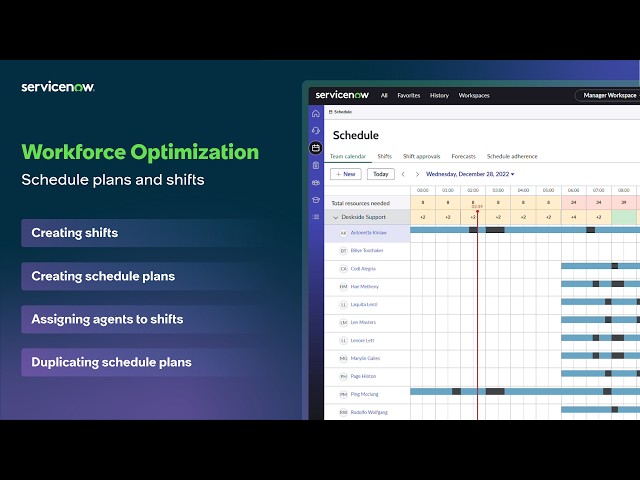Click the LM avatar in agent list
This screenshot has width=640, height=480.
coord(343,322)
